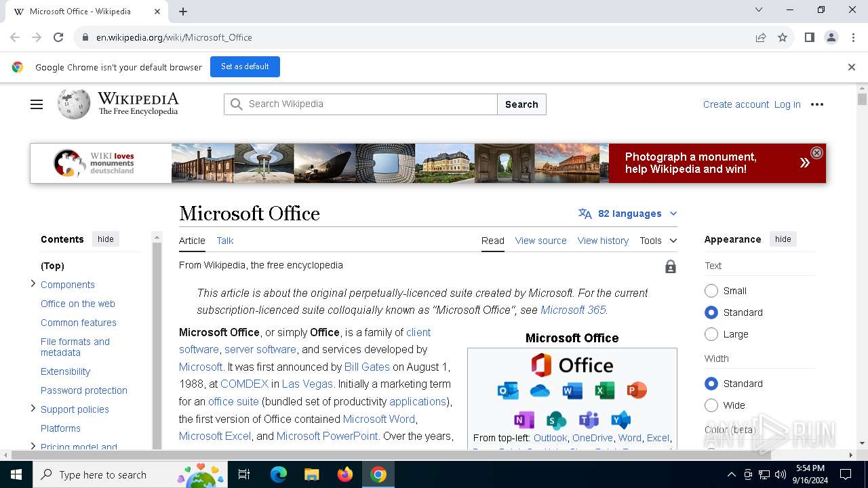This screenshot has height=488, width=868.
Task: Click Set as default button
Action: point(245,66)
